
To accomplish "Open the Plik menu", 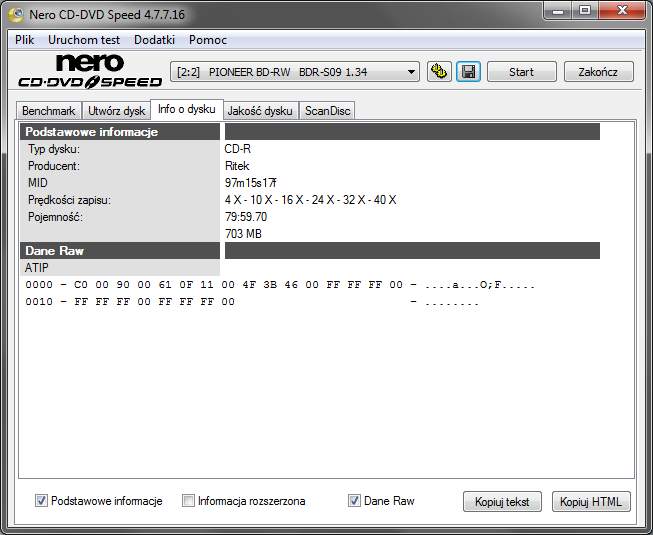I will pyautogui.click(x=25, y=40).
